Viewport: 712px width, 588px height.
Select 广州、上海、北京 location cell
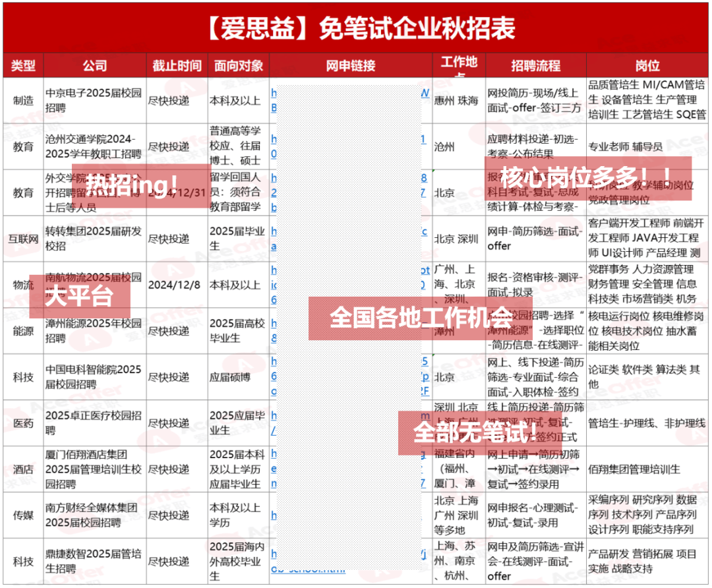click(459, 285)
